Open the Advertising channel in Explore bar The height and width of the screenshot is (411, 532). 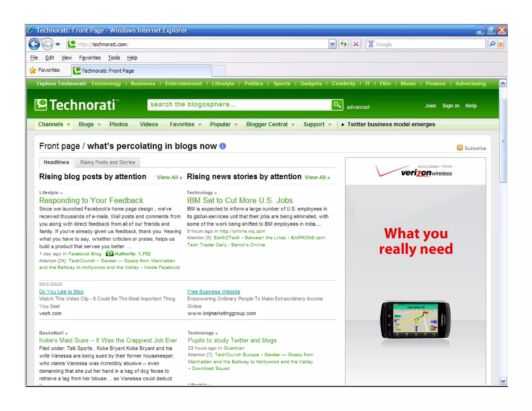point(470,84)
